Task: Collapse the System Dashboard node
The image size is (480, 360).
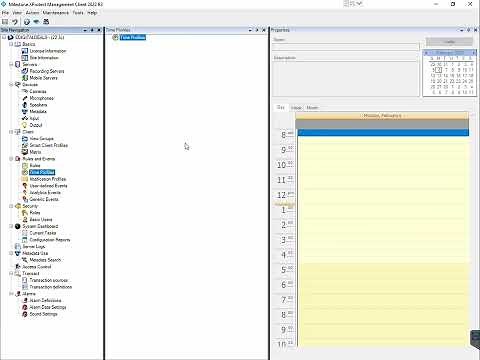Action: pos(11,226)
